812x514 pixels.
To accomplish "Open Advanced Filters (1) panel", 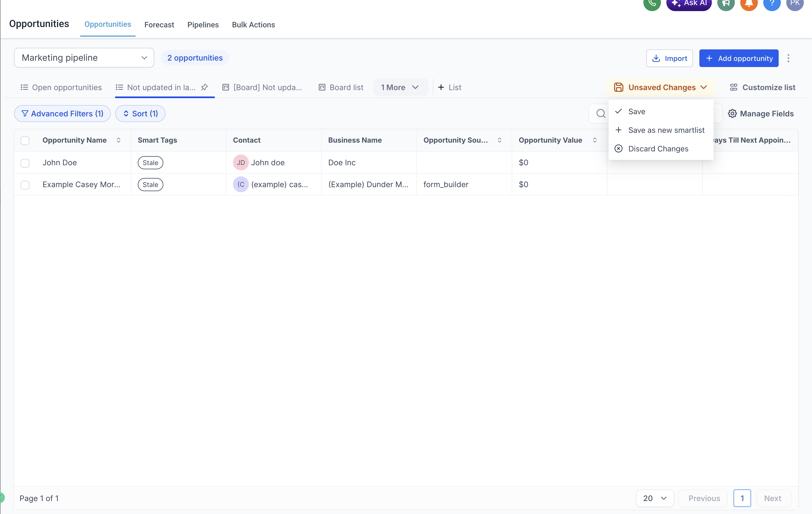I will coord(62,114).
